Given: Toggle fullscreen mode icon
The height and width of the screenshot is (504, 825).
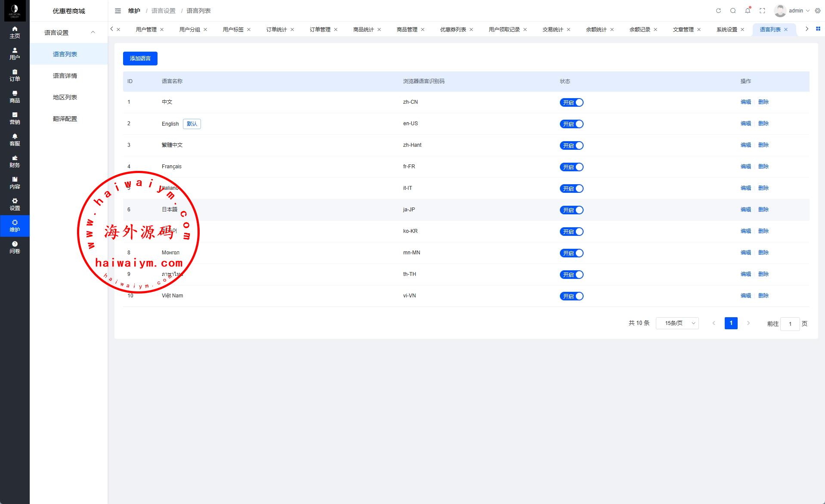Looking at the screenshot, I should pyautogui.click(x=762, y=11).
